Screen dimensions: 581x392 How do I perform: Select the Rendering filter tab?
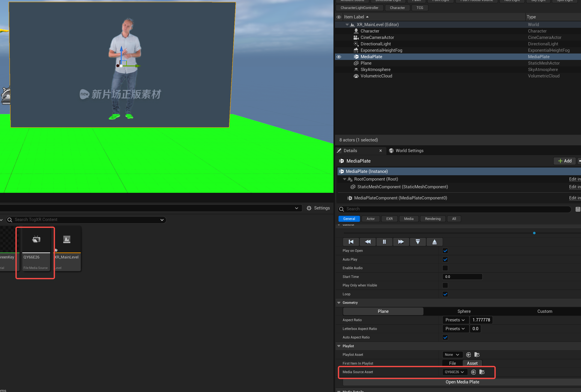pyautogui.click(x=432, y=219)
